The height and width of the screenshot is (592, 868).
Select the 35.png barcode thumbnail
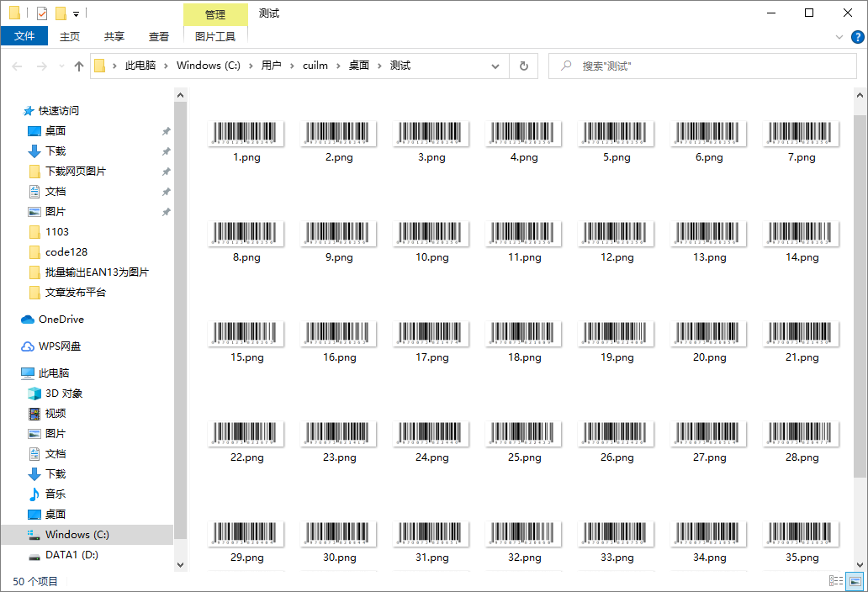[801, 534]
